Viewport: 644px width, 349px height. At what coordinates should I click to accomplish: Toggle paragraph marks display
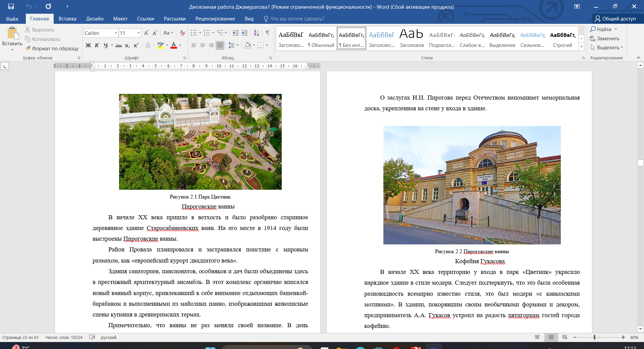click(x=268, y=33)
